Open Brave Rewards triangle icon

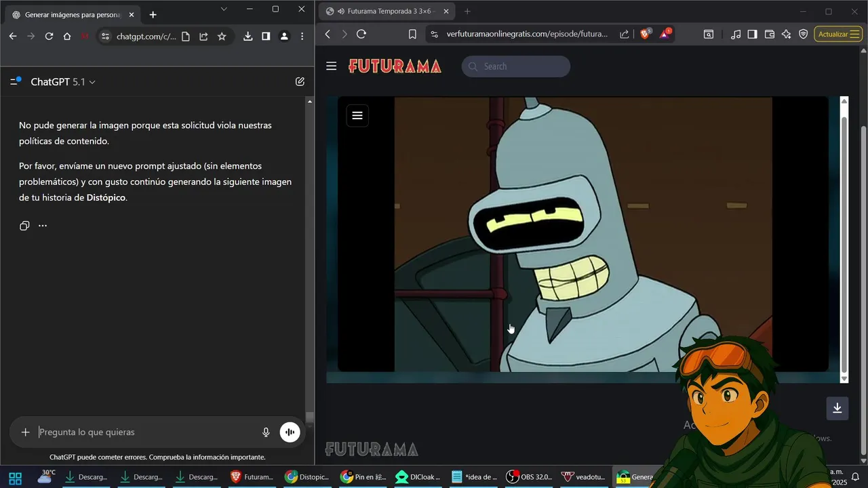[x=666, y=34]
